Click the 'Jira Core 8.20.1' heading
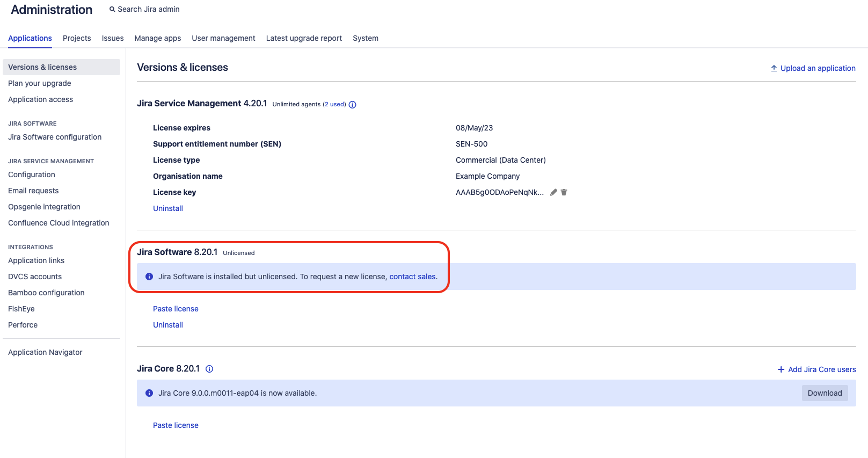868x458 pixels. pyautogui.click(x=168, y=368)
